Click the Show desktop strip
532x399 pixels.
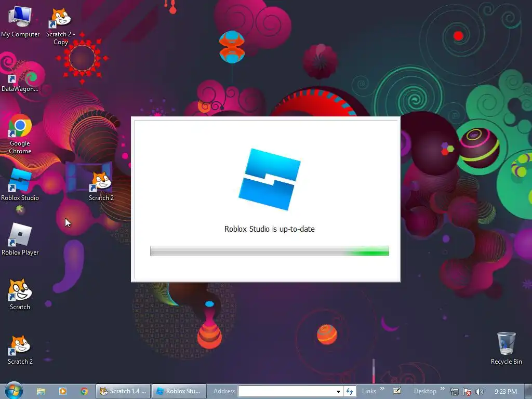pyautogui.click(x=528, y=391)
